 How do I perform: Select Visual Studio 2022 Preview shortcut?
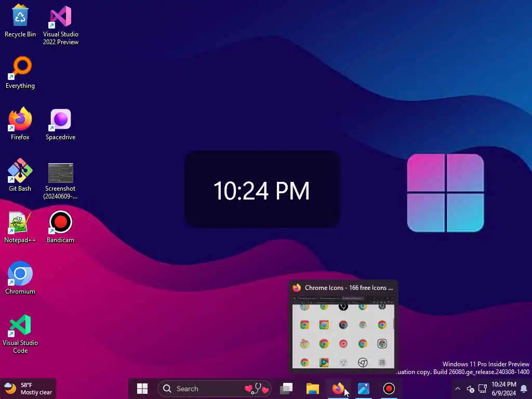point(61,25)
